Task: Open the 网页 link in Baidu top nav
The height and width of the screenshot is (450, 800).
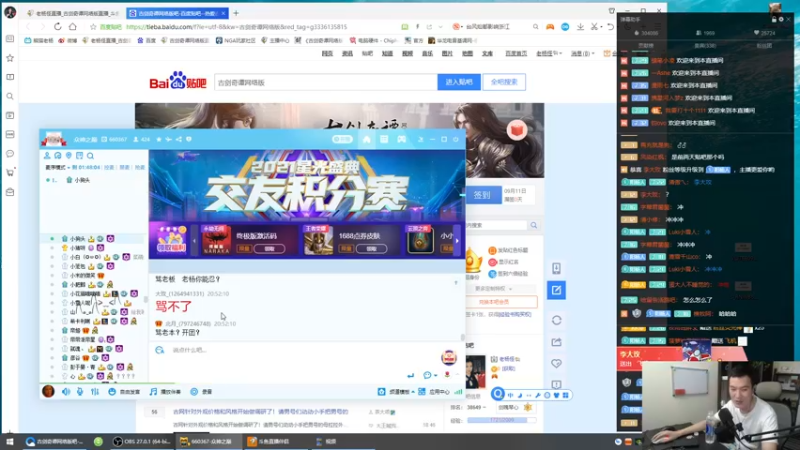Action: (328, 54)
